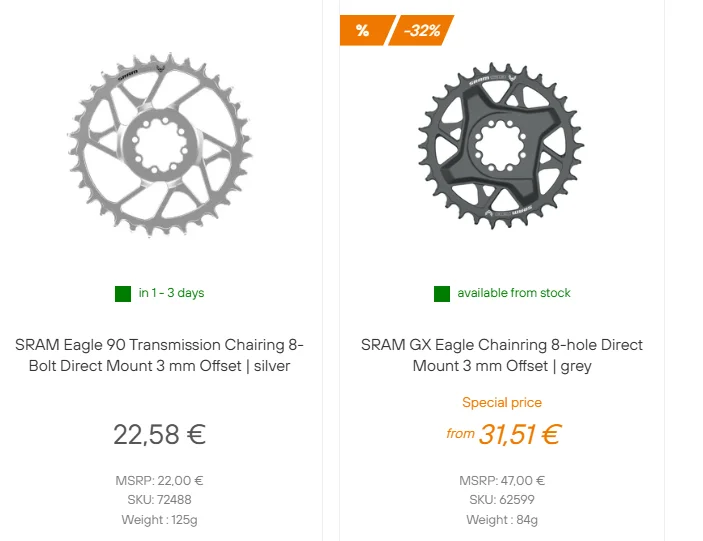Click the 'Special price' orange label
Viewport: 703px width, 541px height.
(x=502, y=403)
